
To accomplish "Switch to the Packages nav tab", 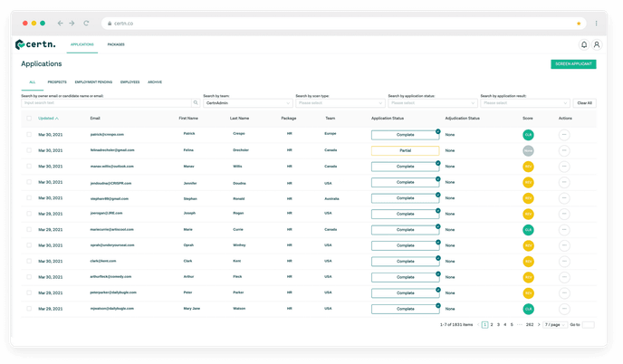I will (x=116, y=44).
